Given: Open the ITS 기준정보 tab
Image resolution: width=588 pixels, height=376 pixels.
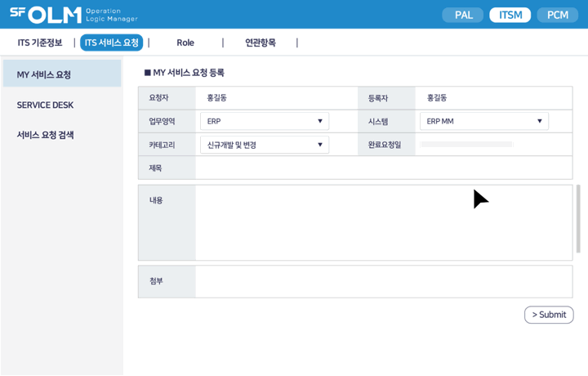Looking at the screenshot, I should [x=40, y=43].
